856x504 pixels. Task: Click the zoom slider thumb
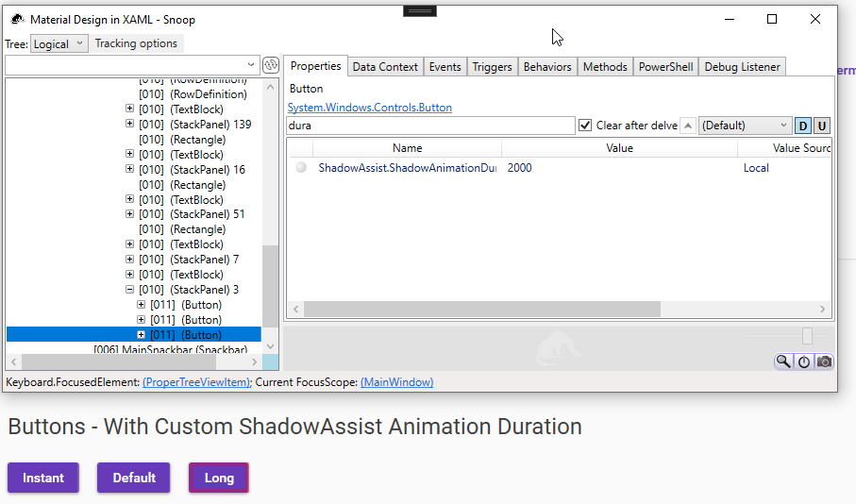(807, 336)
